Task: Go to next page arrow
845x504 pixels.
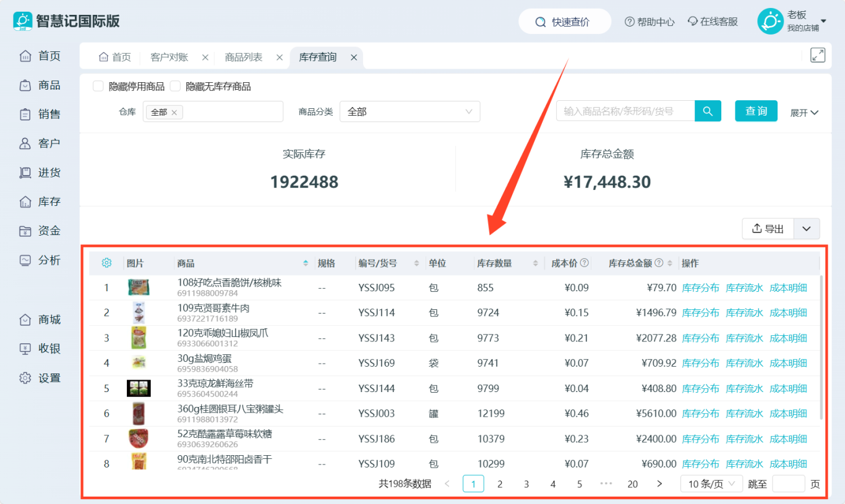Action: point(659,484)
